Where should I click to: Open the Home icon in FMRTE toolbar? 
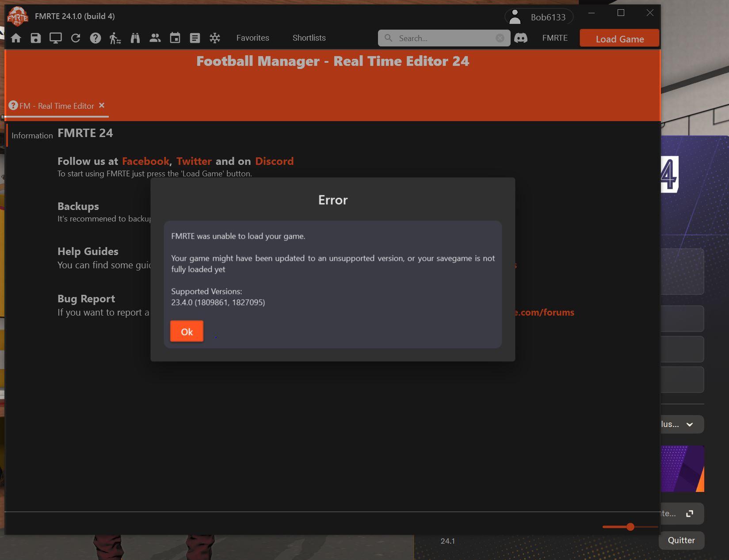tap(16, 38)
